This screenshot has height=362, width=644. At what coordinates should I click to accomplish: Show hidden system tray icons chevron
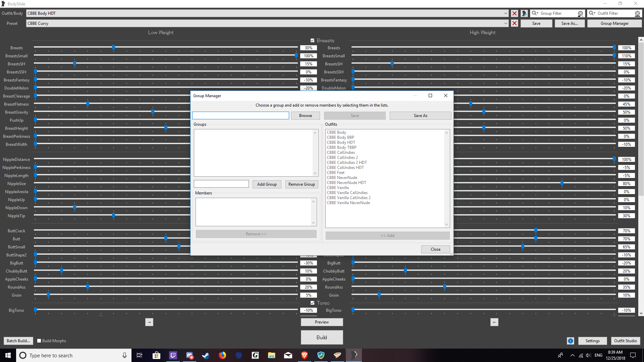[x=572, y=355]
